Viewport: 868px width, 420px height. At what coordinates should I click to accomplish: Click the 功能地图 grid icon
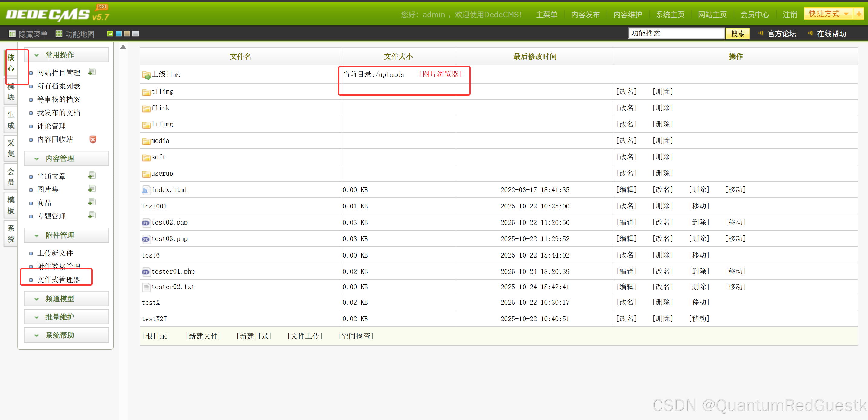tap(59, 34)
